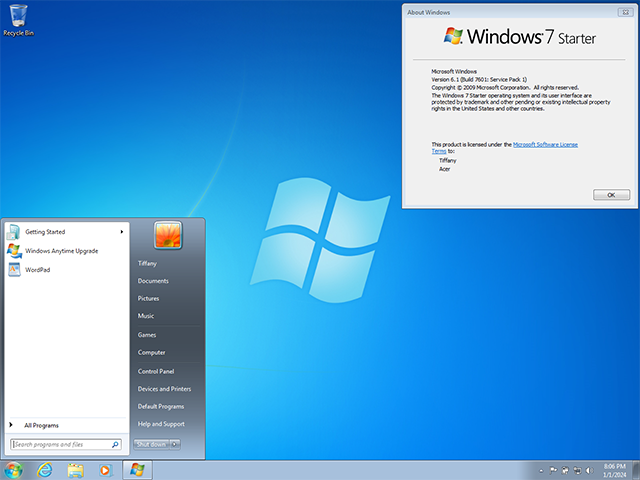
Task: Expand All Programs list
Action: click(x=41, y=425)
